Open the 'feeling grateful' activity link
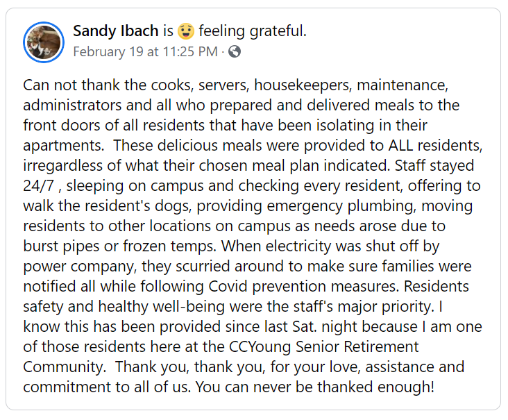Image resolution: width=508 pixels, height=420 pixels. (253, 31)
